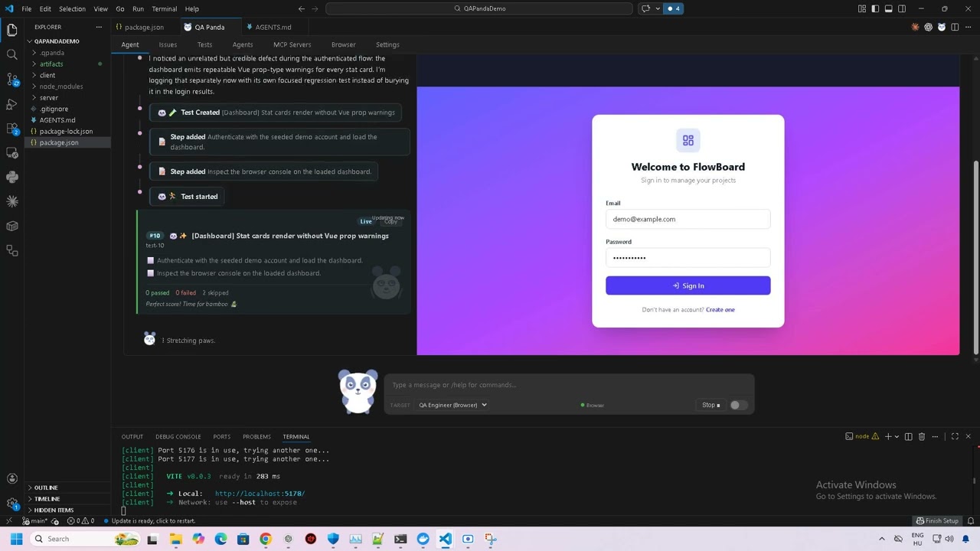980x551 pixels.
Task: Open Accounts icon in activity bar
Action: (11, 478)
